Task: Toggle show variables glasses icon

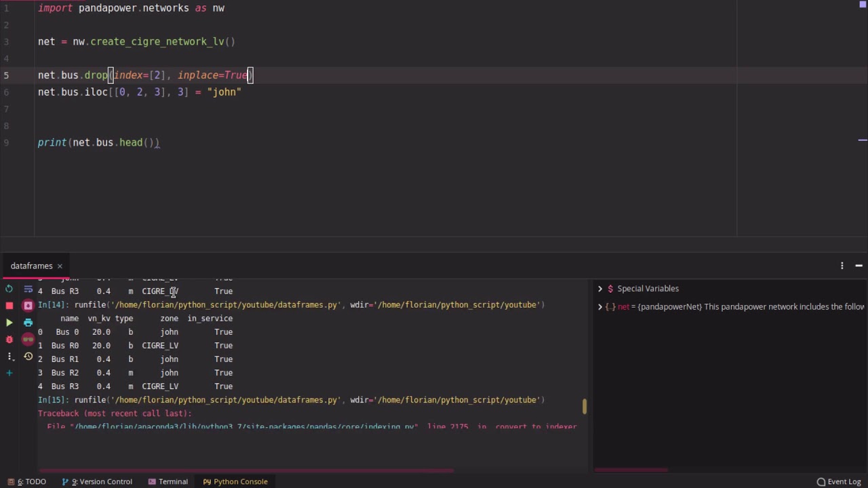Action: (28, 340)
